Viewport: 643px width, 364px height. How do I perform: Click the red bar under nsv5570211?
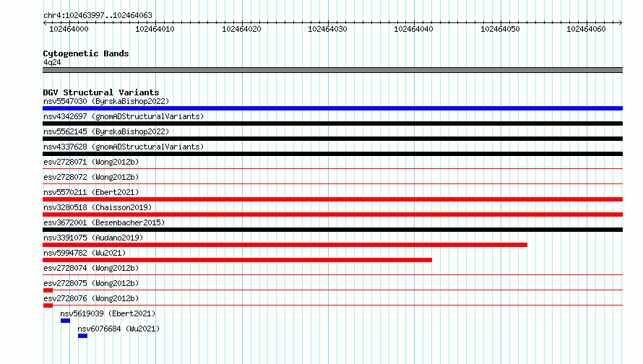(332, 199)
